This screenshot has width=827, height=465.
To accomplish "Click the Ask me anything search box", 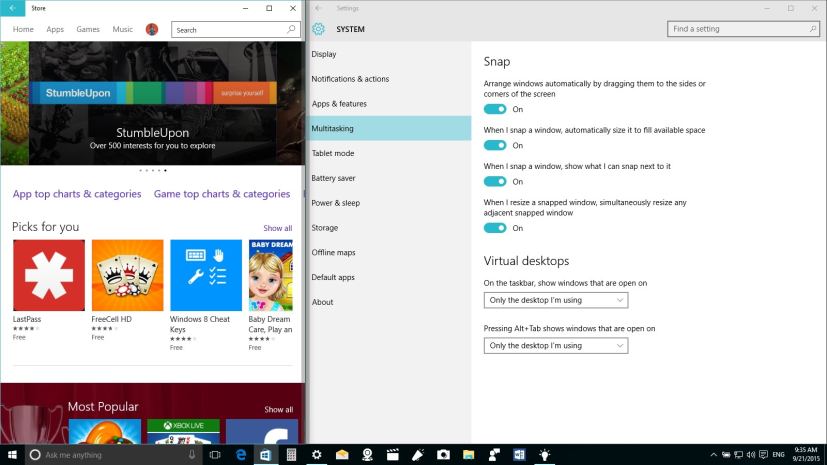I will (x=113, y=454).
